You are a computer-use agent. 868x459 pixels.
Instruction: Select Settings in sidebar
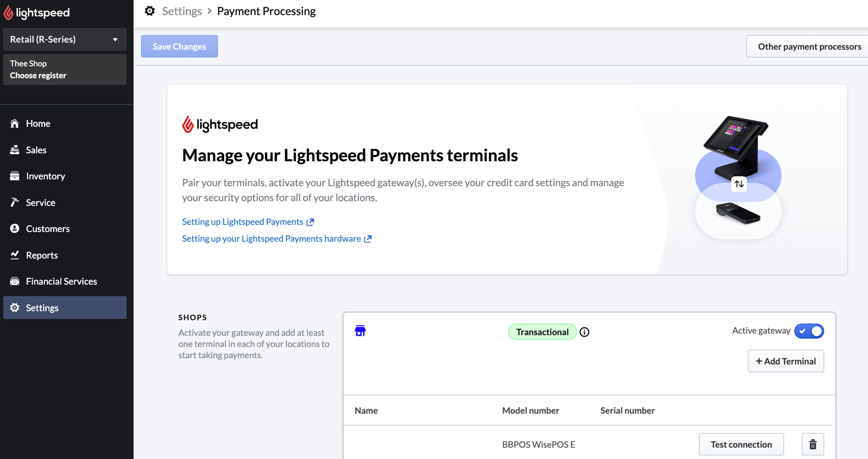click(x=65, y=308)
